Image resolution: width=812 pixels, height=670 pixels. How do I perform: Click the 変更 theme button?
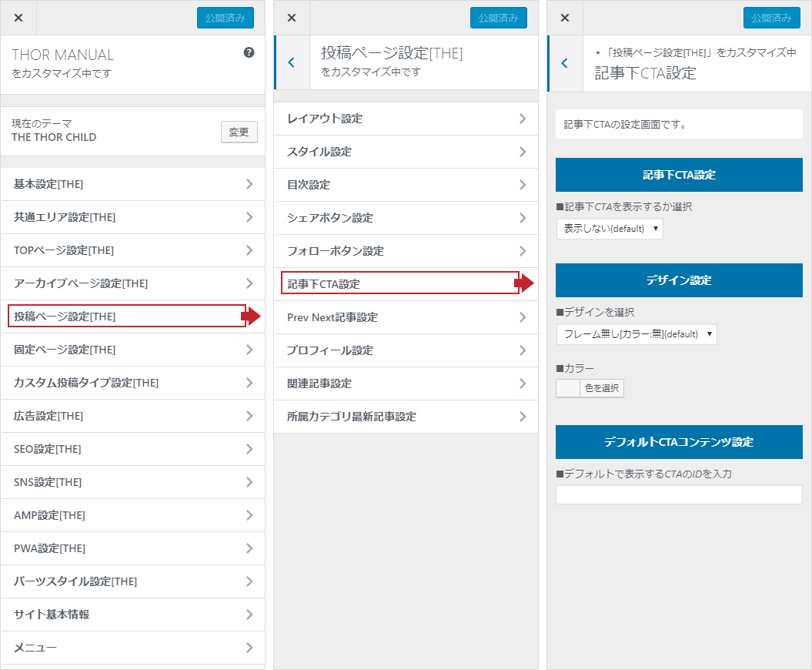pos(239,132)
